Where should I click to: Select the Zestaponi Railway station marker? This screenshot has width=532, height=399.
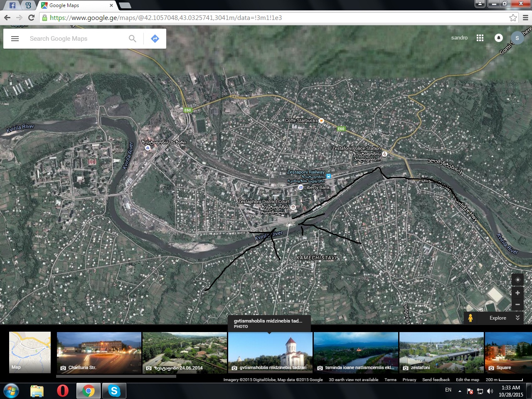[328, 176]
